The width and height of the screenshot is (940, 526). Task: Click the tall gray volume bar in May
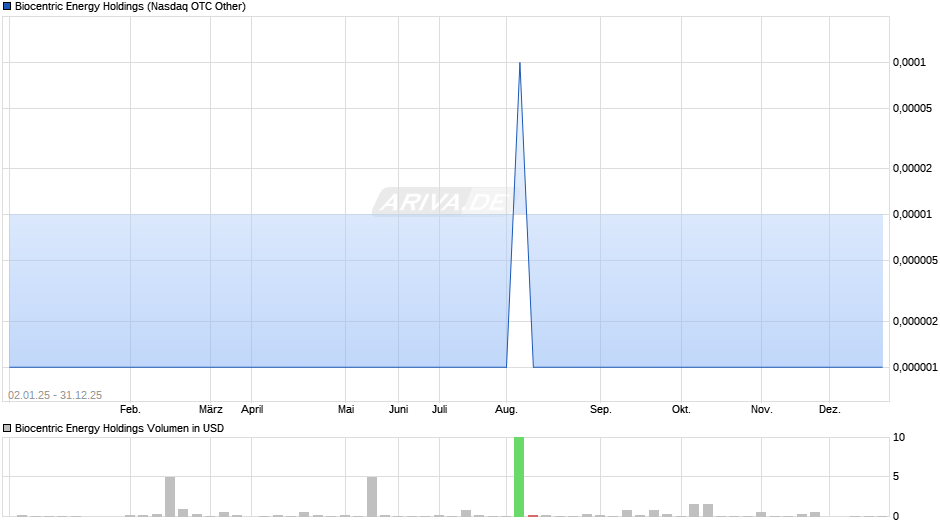(x=372, y=496)
